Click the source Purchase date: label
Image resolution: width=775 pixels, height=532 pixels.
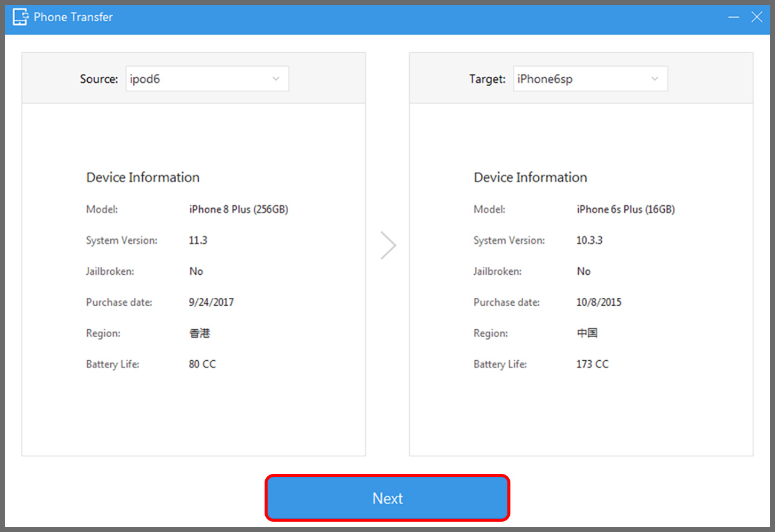pyautogui.click(x=119, y=302)
